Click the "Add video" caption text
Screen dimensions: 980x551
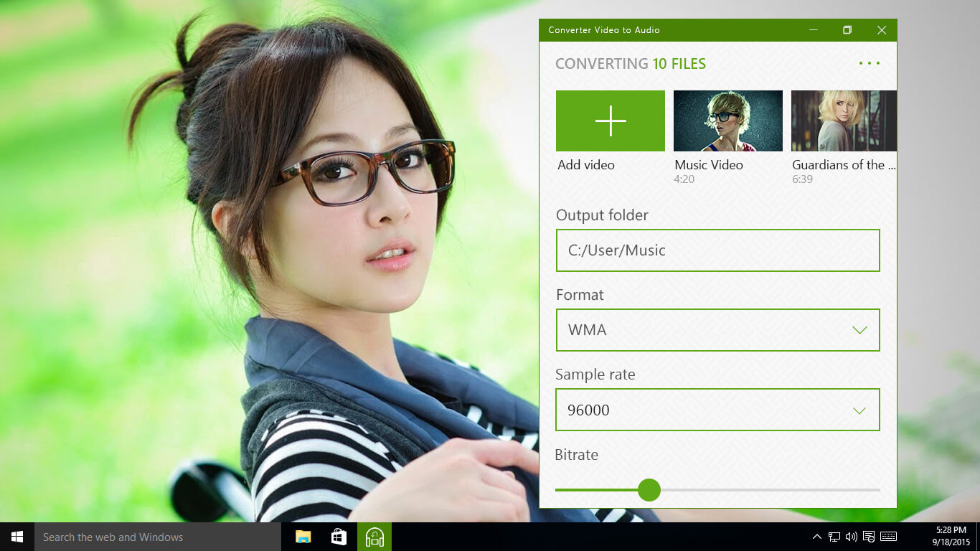tap(586, 165)
